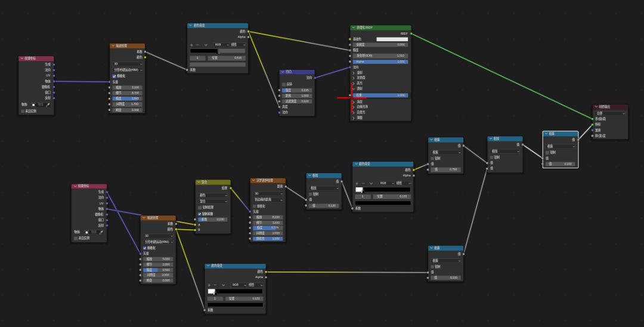Click the minus icon in the right-middle Color Ramp node
Screen dimensions: 644x327
point(364,183)
